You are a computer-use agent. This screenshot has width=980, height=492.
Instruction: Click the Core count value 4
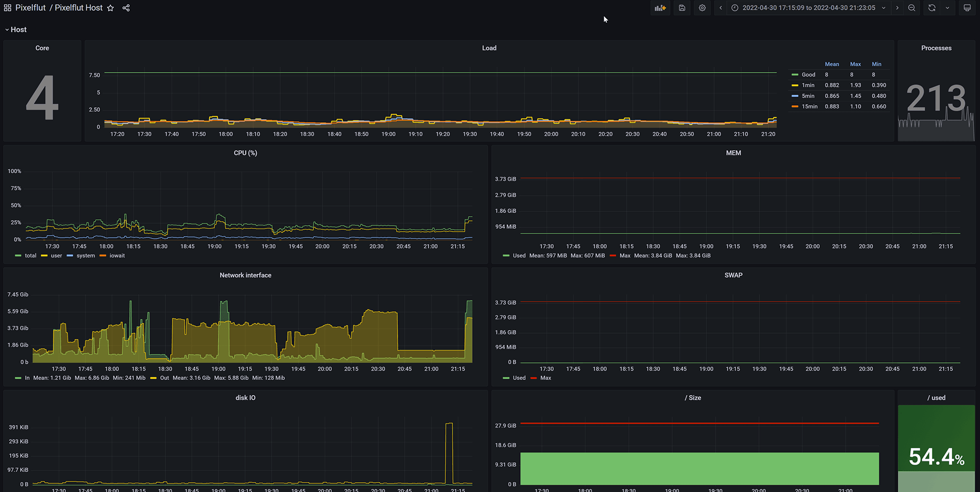pos(42,98)
